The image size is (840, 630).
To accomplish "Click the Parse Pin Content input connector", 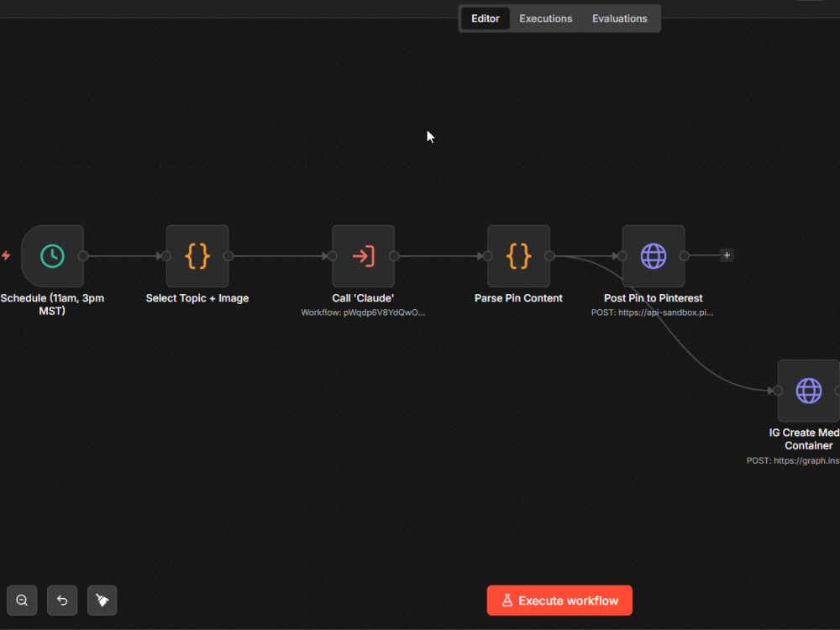I will 487,256.
